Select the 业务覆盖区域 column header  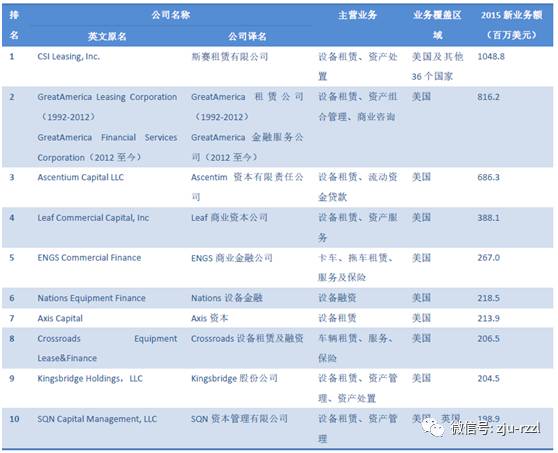pos(437,25)
